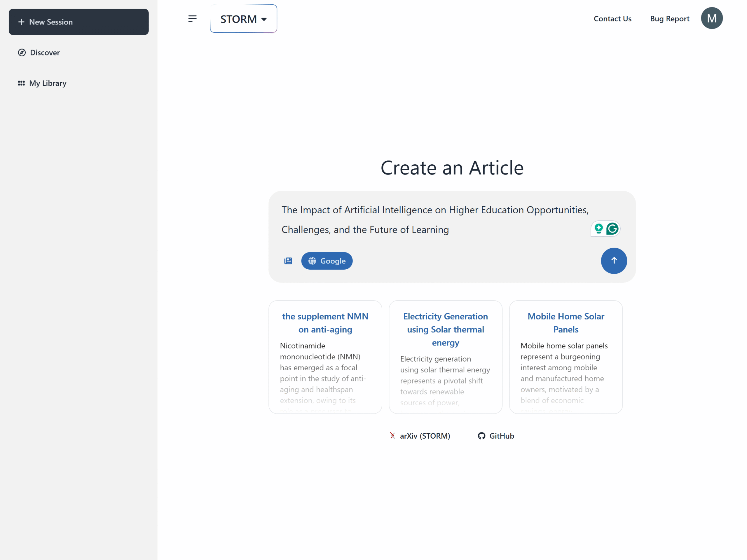
Task: Open the M user avatar menu
Action: [x=711, y=18]
